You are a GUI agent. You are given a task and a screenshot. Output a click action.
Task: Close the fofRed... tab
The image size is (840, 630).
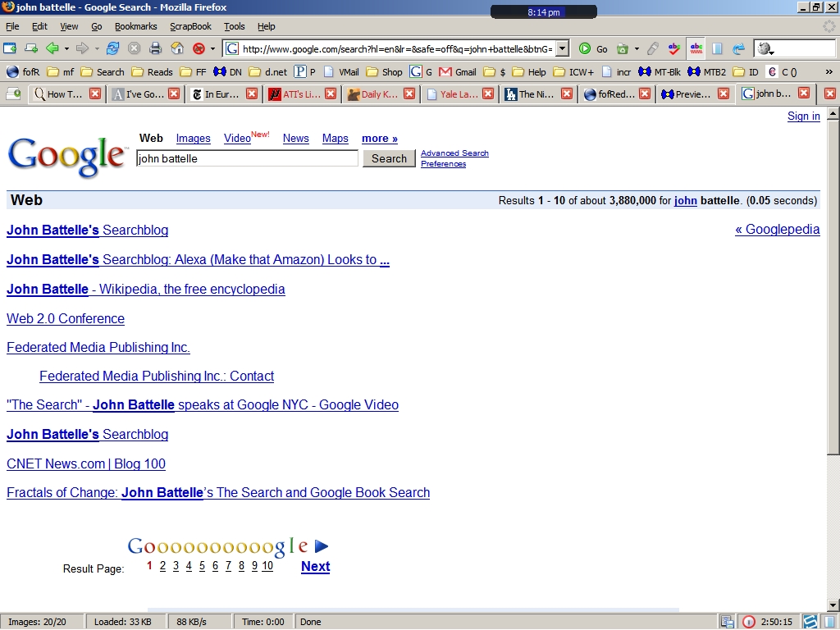645,94
